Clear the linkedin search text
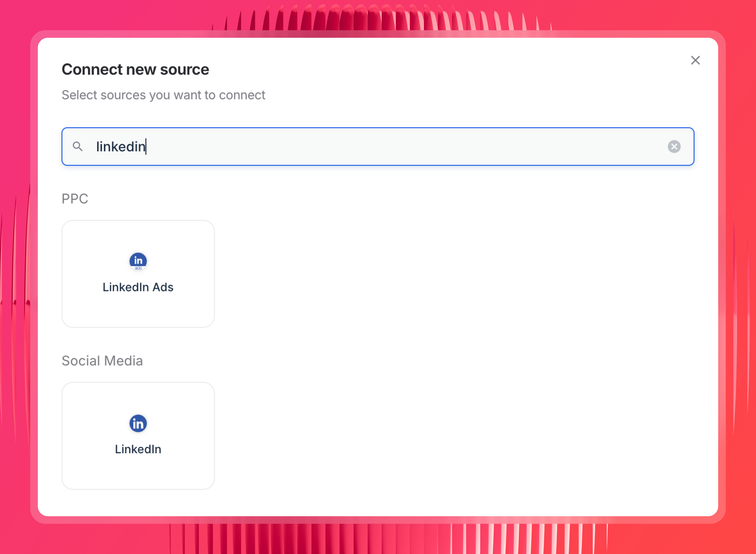Image resolution: width=756 pixels, height=554 pixels. pos(674,147)
